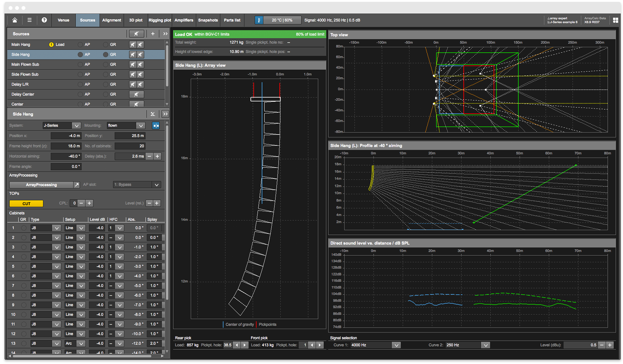Viewport: 623px width, 364px height.
Task: Mute right speaker of Side Flown Sub
Action: pyautogui.click(x=140, y=74)
